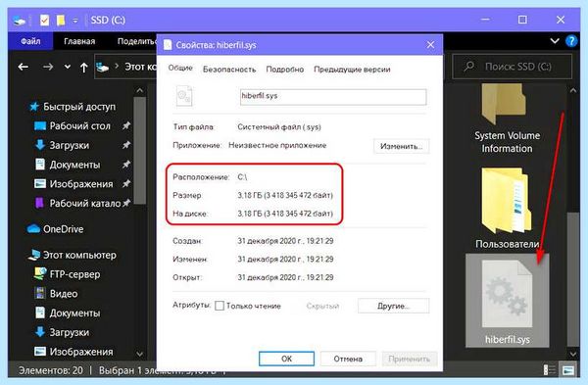The image size is (588, 385).
Task: Click the Поиск: SSD (C:) search box
Action: click(513, 67)
